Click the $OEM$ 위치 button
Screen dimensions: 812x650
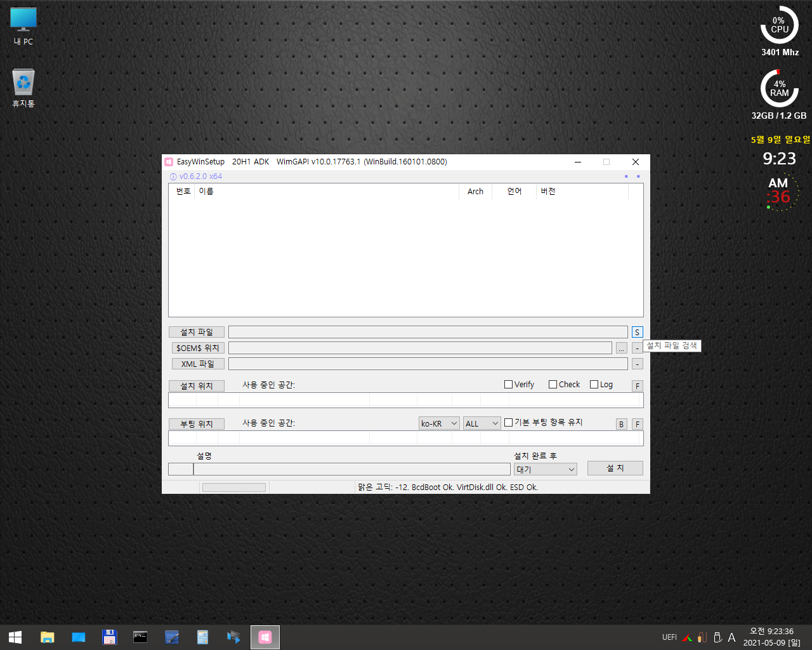click(198, 348)
